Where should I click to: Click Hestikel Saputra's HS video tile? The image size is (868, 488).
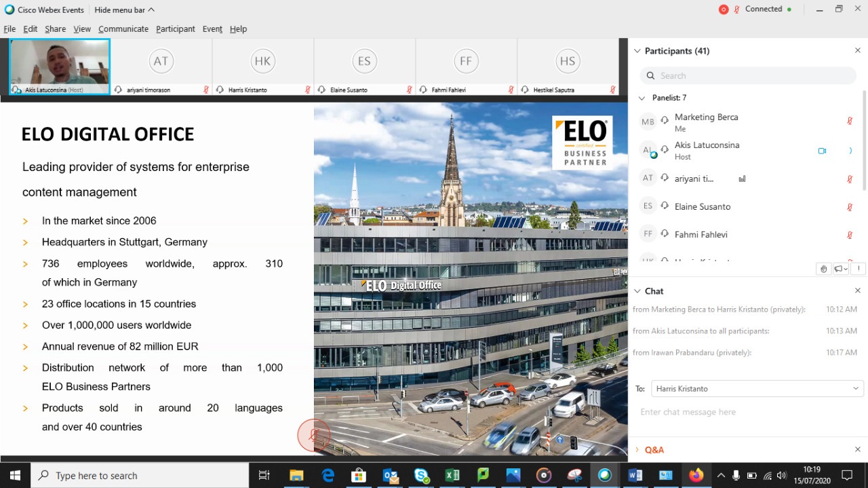click(568, 67)
